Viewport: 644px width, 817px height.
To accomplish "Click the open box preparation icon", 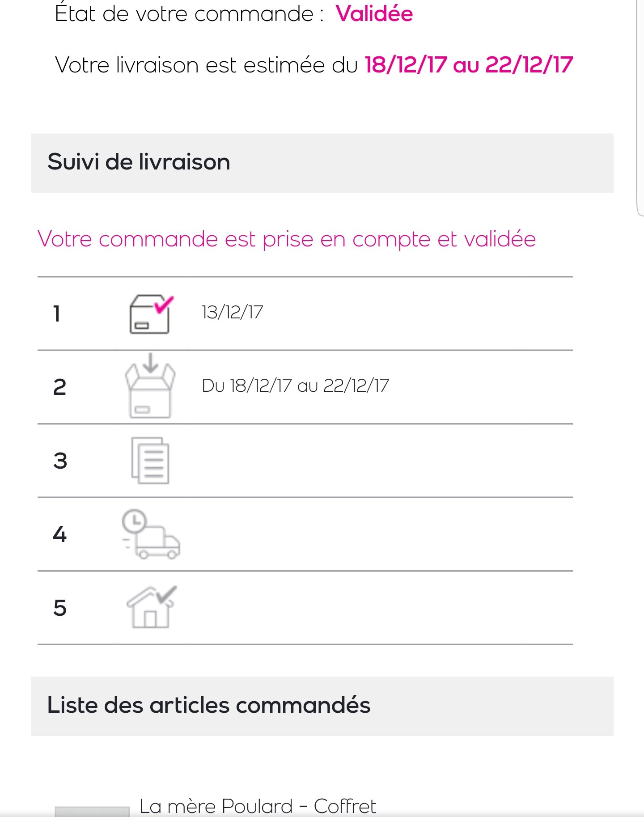I will tap(150, 385).
